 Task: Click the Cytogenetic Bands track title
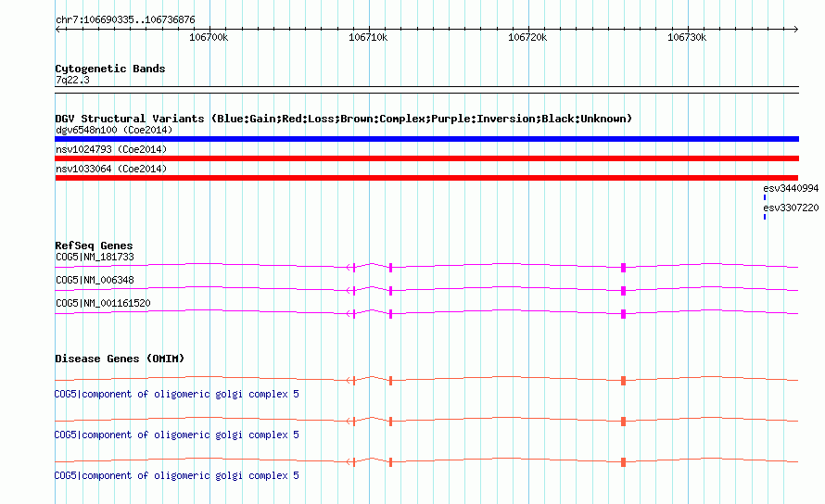coord(110,69)
